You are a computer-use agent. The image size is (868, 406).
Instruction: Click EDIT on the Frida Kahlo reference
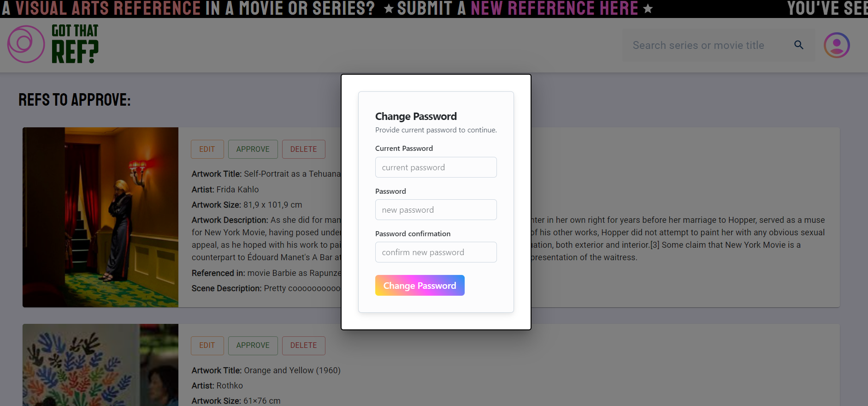207,149
